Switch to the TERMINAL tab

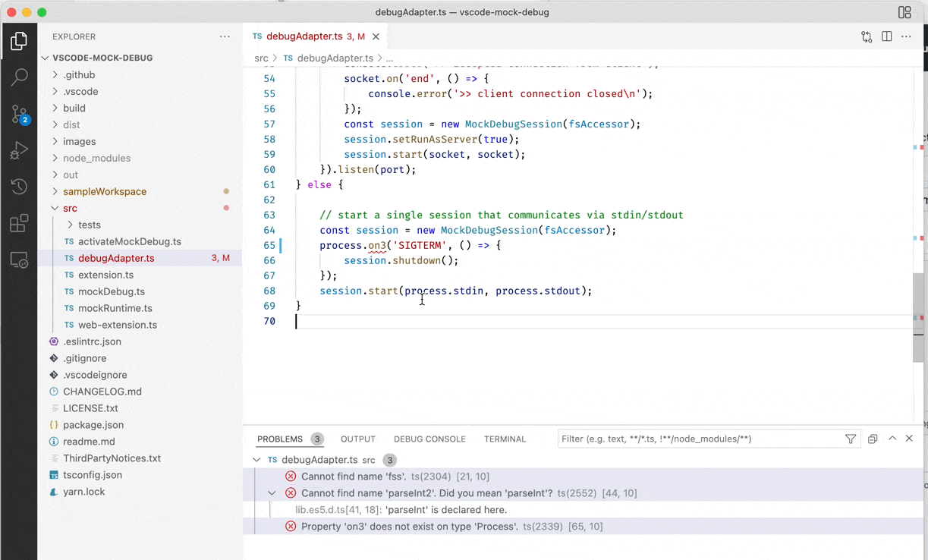tap(505, 439)
